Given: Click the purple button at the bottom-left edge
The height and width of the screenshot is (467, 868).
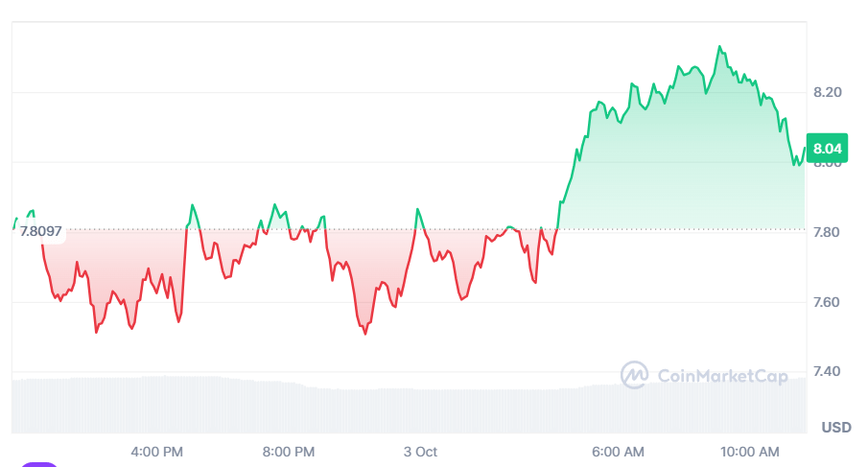Looking at the screenshot, I should coord(40,464).
